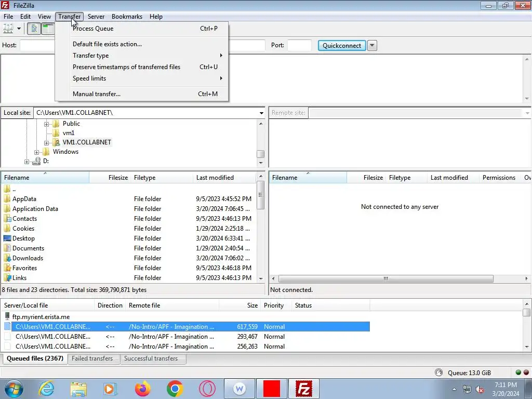
Task: Select Process Queue menu entry
Action: [x=142, y=29]
